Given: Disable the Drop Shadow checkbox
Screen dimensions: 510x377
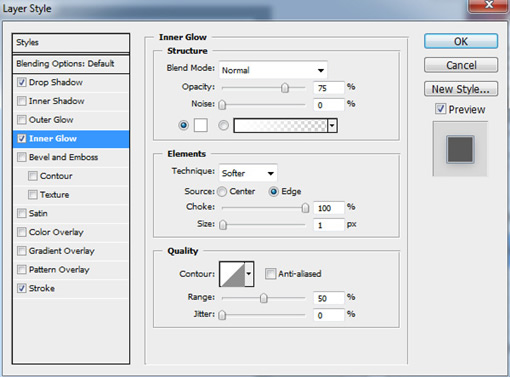Looking at the screenshot, I should tap(22, 82).
